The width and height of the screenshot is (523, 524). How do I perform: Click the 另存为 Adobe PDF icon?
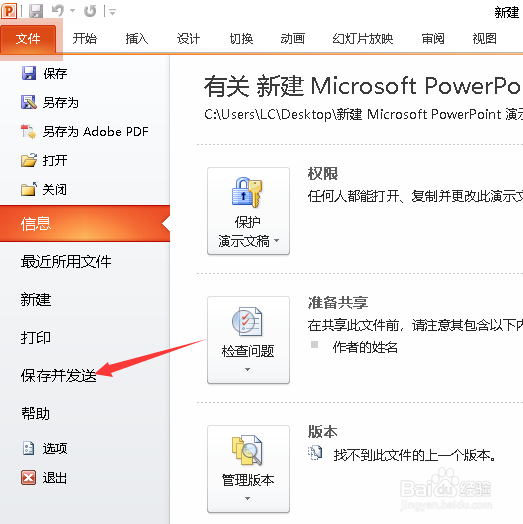coord(28,131)
